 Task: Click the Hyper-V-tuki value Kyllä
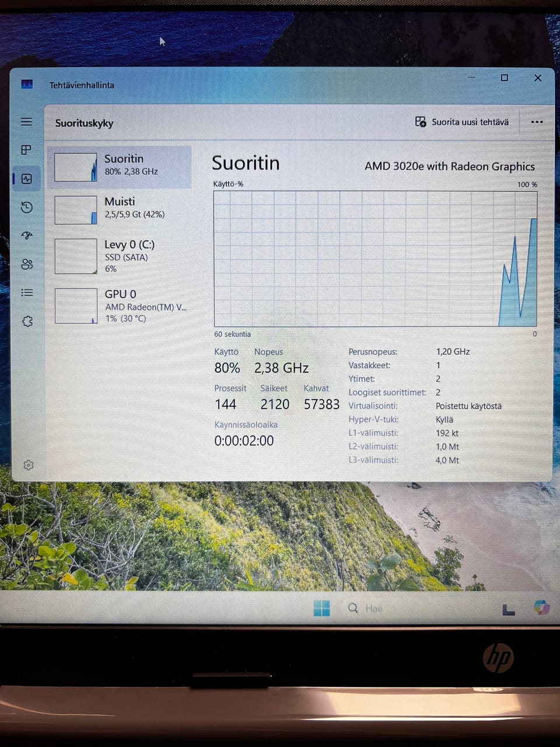click(x=444, y=419)
